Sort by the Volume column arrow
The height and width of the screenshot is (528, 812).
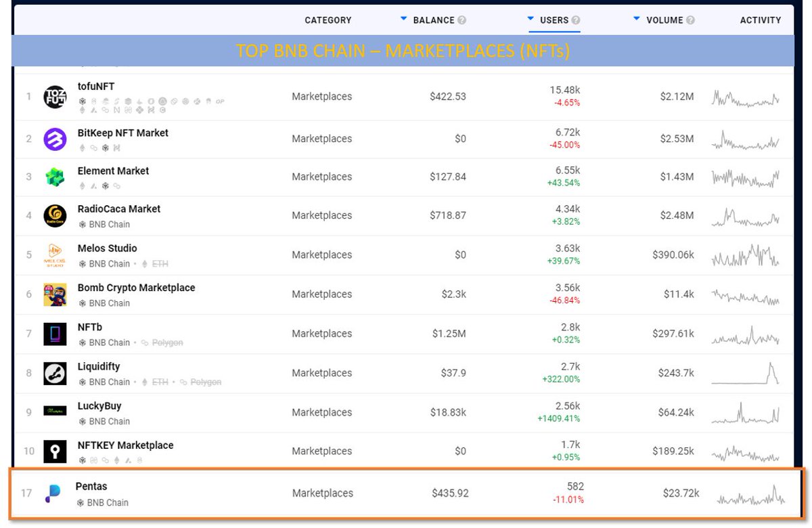click(x=637, y=19)
